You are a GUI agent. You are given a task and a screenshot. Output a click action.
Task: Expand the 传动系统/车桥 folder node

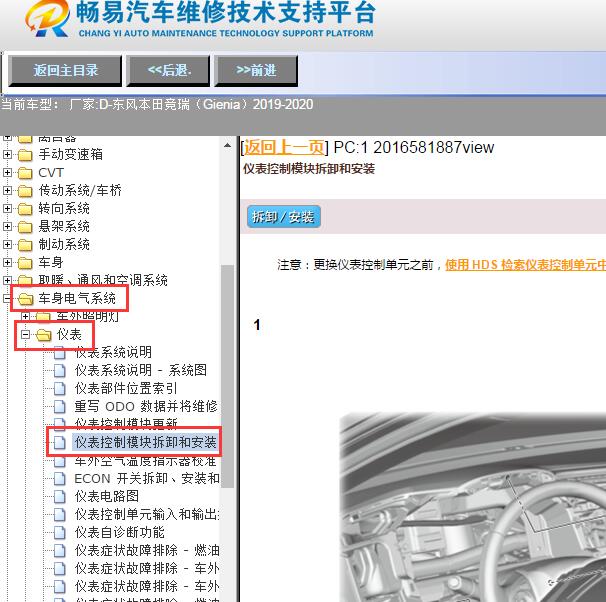7,190
